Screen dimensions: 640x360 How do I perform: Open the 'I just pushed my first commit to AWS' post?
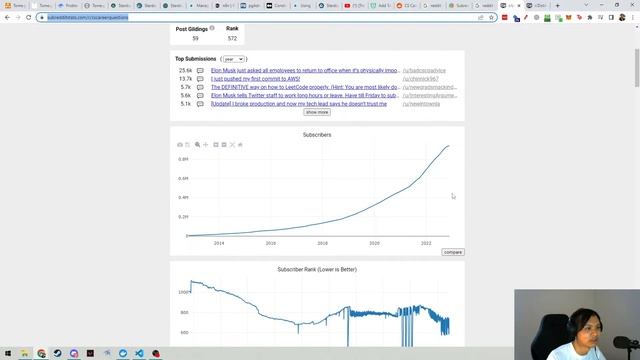click(x=256, y=79)
